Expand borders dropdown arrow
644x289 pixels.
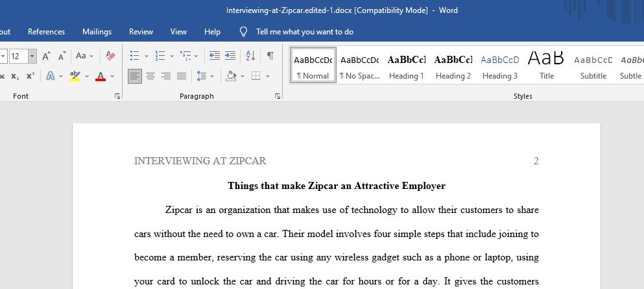268,76
